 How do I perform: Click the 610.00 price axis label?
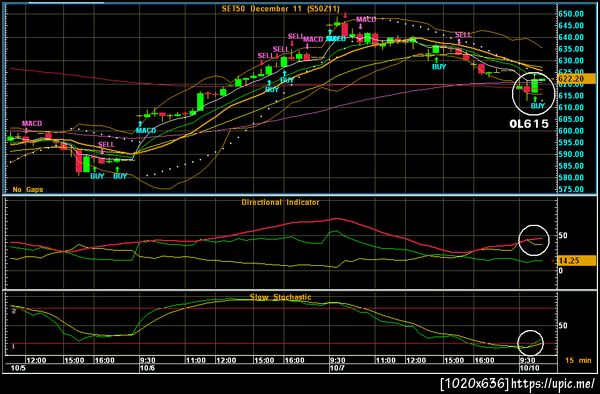click(x=571, y=107)
